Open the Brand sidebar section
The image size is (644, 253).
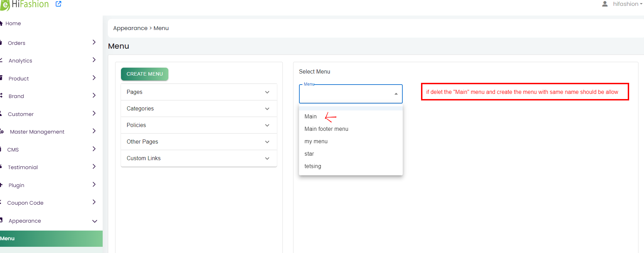tap(16, 96)
